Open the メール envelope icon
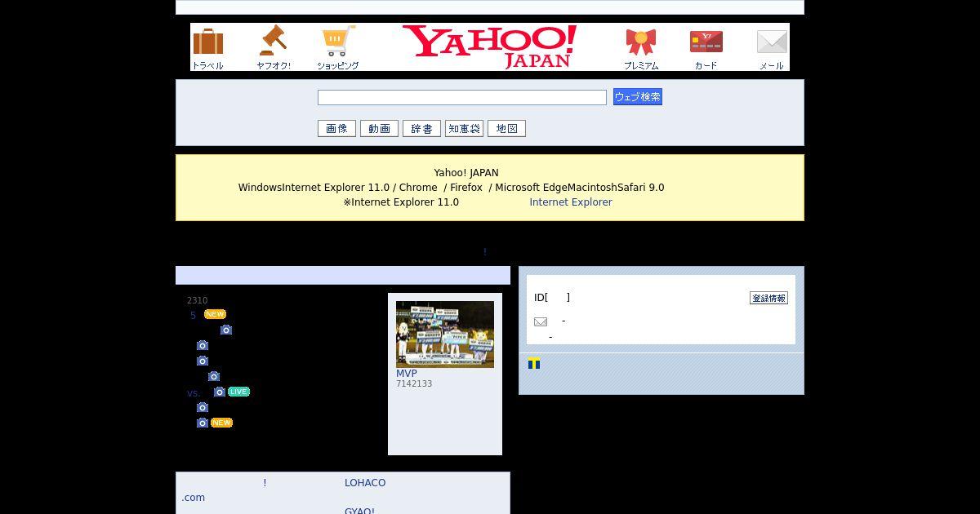The image size is (980, 514). point(772,48)
